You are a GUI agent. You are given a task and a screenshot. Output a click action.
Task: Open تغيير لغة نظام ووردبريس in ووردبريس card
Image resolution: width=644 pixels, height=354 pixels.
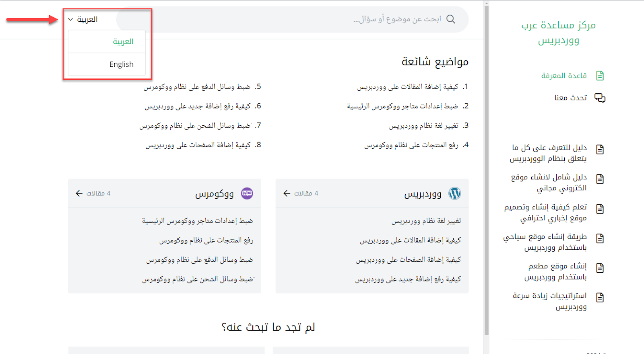point(426,221)
